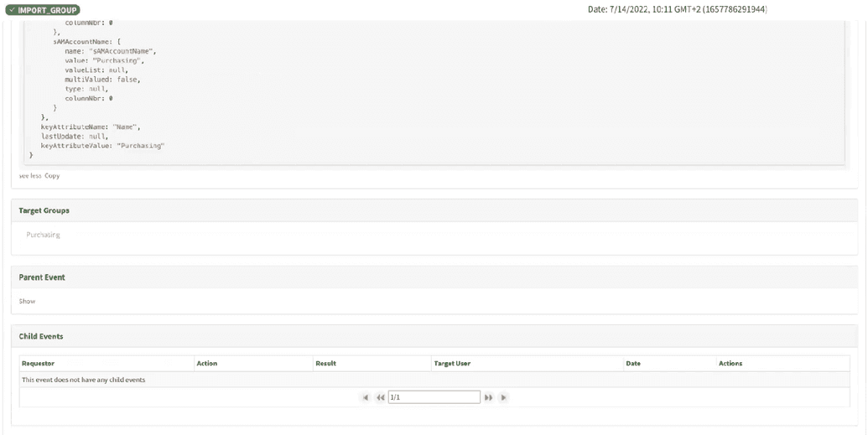
Task: Go to previous page of child events
Action: point(380,397)
